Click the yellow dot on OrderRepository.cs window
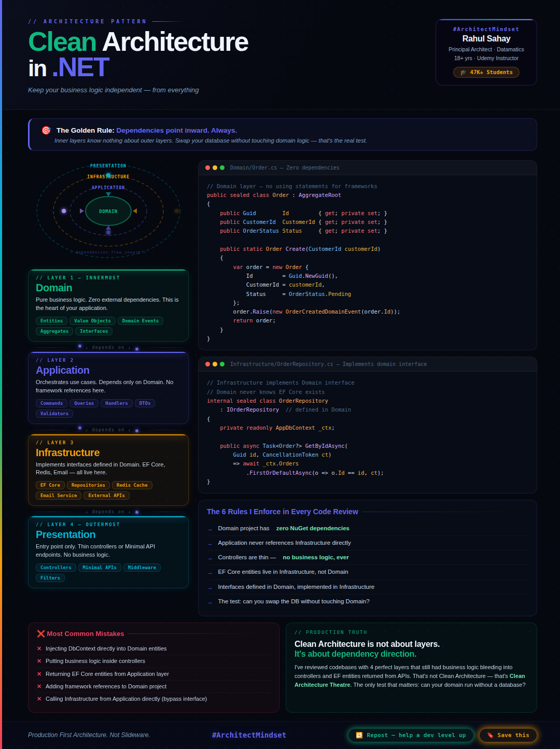 click(x=215, y=364)
